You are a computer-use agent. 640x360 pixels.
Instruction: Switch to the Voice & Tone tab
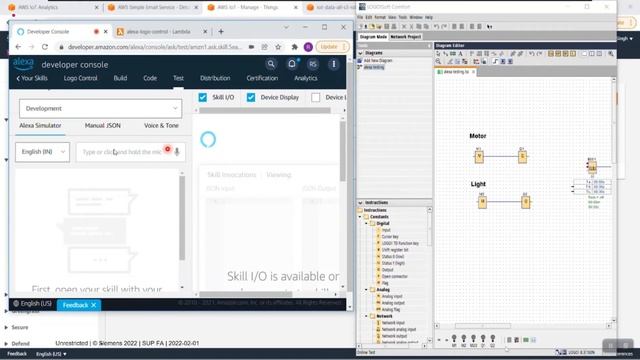pyautogui.click(x=161, y=126)
